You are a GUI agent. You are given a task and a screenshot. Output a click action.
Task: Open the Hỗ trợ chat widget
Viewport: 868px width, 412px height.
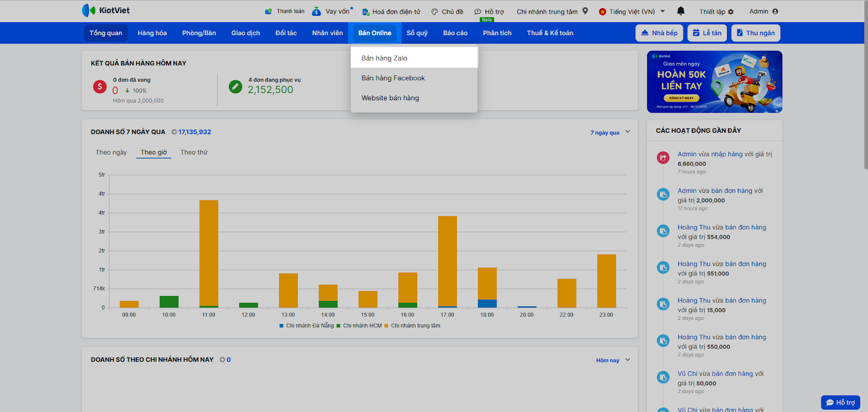(x=840, y=402)
